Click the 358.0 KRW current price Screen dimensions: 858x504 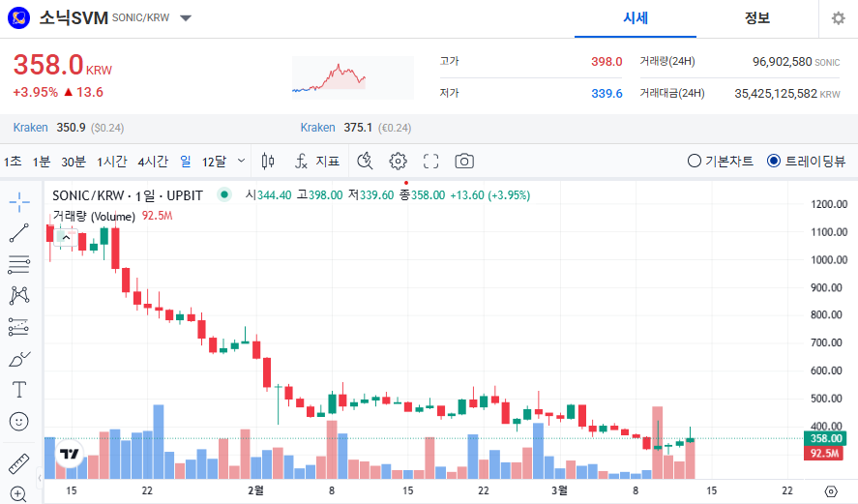point(62,65)
